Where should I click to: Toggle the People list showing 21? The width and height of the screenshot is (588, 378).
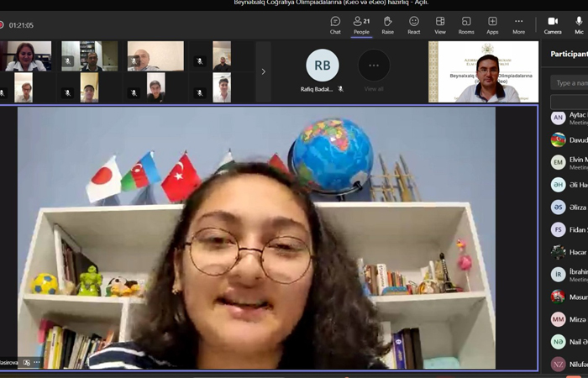[361, 25]
